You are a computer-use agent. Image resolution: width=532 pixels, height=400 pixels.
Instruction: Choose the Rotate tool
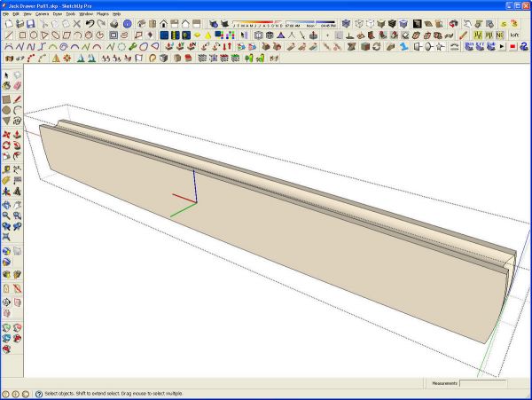(x=6, y=145)
